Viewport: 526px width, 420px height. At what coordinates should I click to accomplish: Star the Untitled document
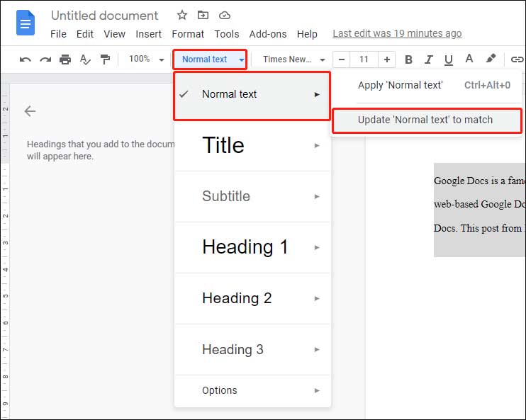pos(181,15)
